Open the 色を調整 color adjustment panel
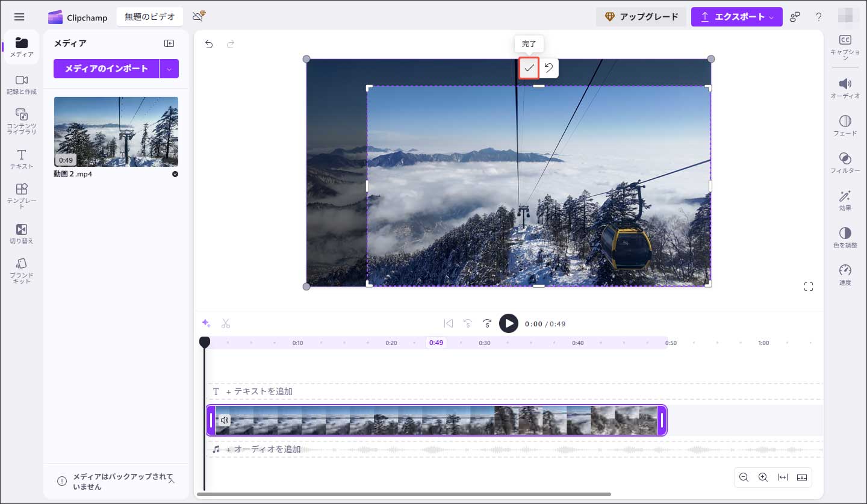This screenshot has height=504, width=867. (845, 237)
